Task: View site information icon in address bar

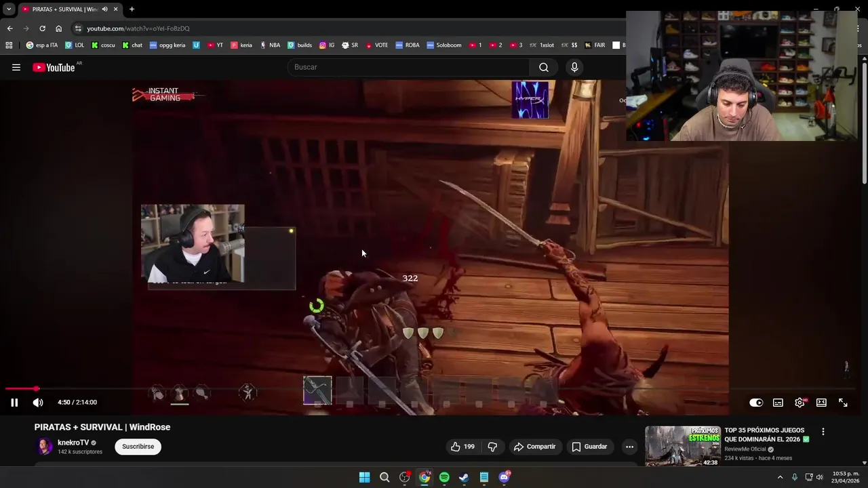Action: click(78, 28)
